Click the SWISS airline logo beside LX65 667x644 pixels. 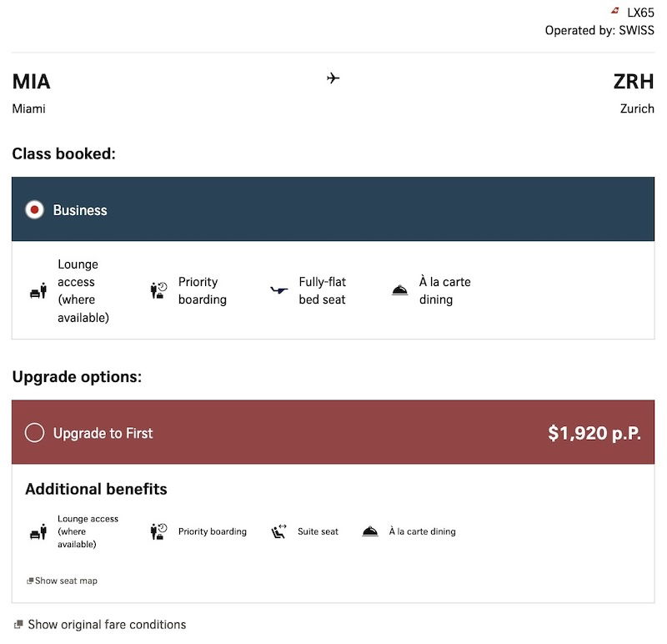tap(615, 11)
